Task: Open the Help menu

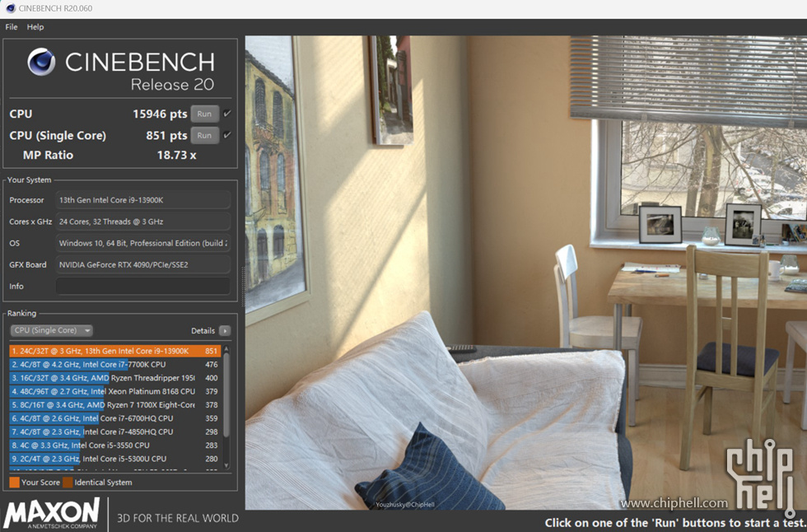Action: [35, 26]
